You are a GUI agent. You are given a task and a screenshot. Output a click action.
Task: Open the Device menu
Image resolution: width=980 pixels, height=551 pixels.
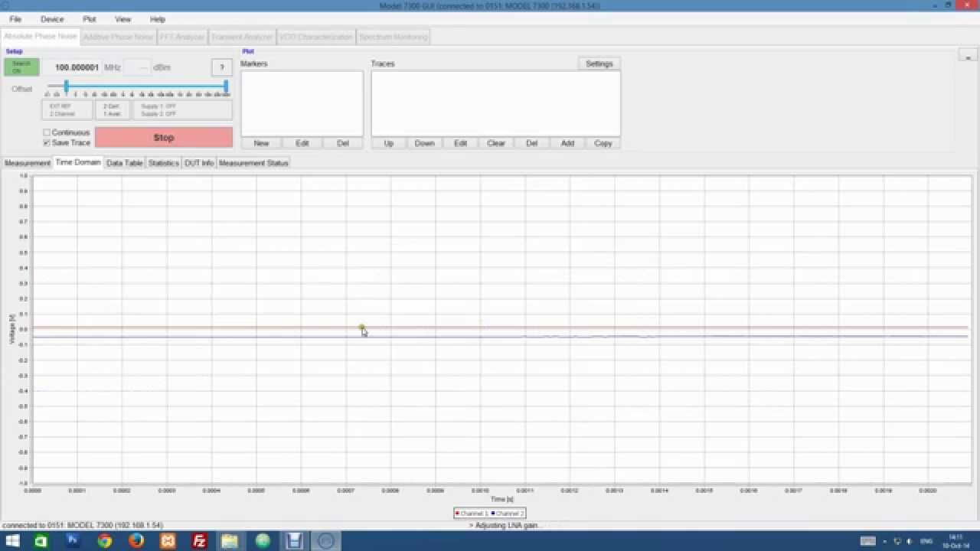[52, 19]
